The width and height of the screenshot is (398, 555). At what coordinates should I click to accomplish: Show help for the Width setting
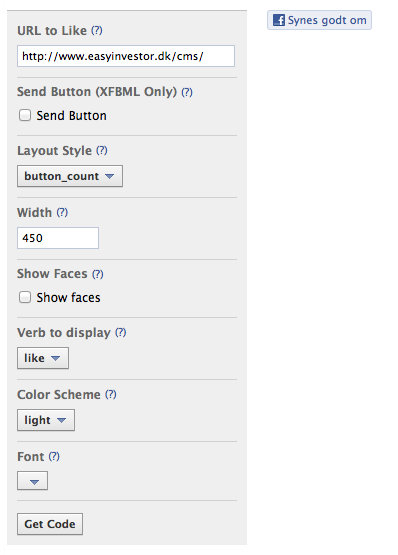click(62, 212)
